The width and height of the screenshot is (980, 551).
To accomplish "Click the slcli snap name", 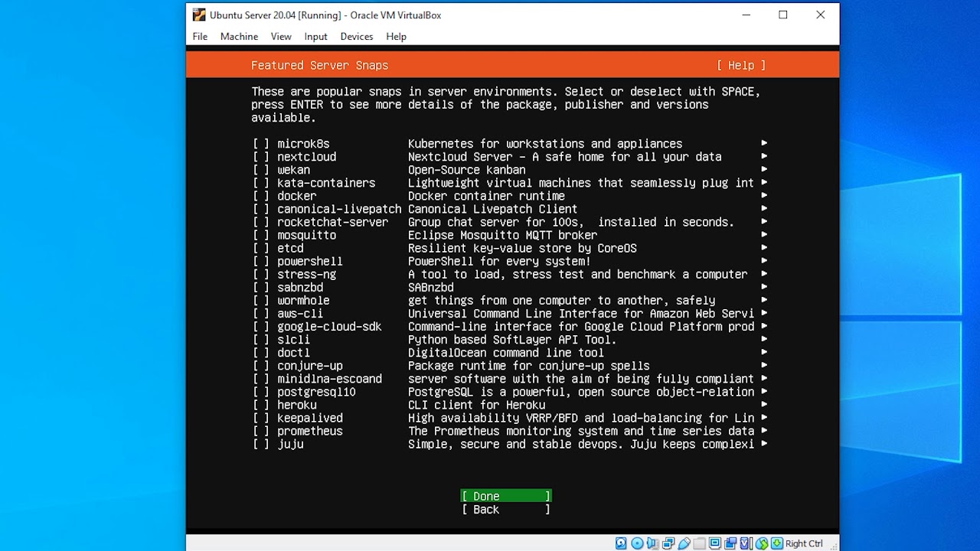I will point(294,340).
